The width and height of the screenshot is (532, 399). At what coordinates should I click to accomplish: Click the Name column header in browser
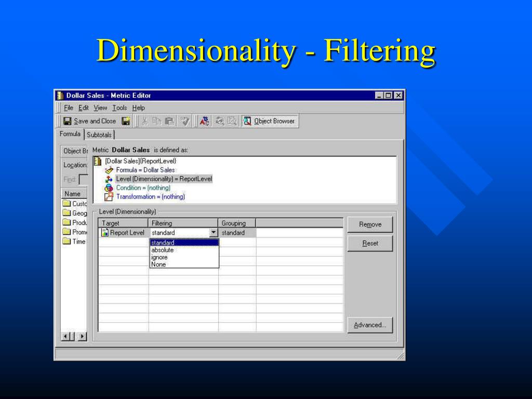(x=74, y=194)
